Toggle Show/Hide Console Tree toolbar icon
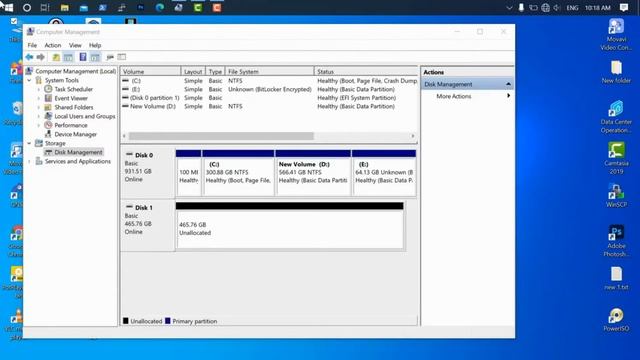 tap(68, 57)
